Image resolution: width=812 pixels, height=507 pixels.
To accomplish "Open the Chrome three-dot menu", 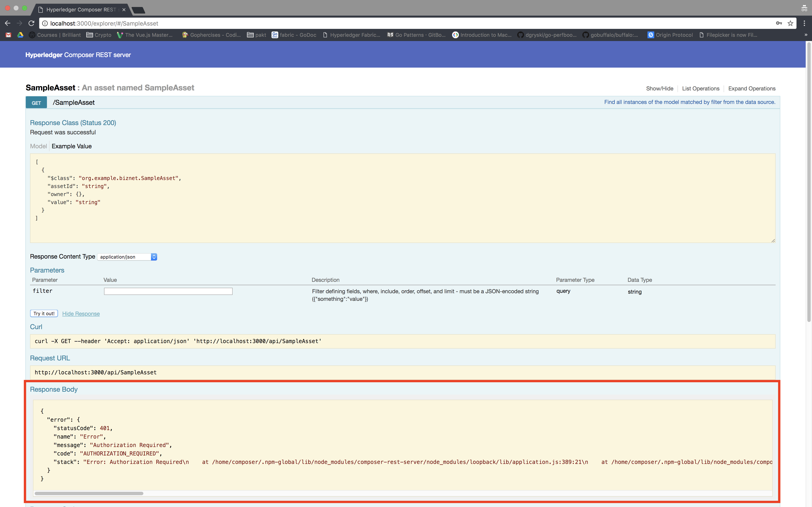I will click(x=804, y=23).
